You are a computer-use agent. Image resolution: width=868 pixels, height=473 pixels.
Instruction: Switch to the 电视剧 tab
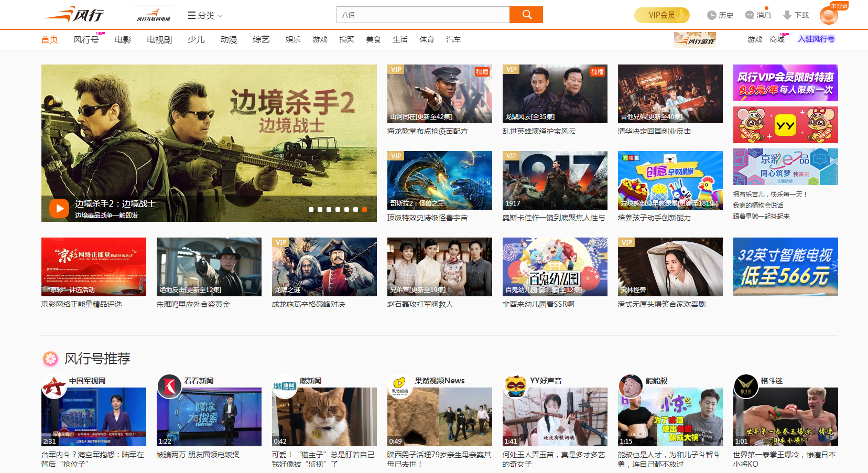click(x=159, y=39)
